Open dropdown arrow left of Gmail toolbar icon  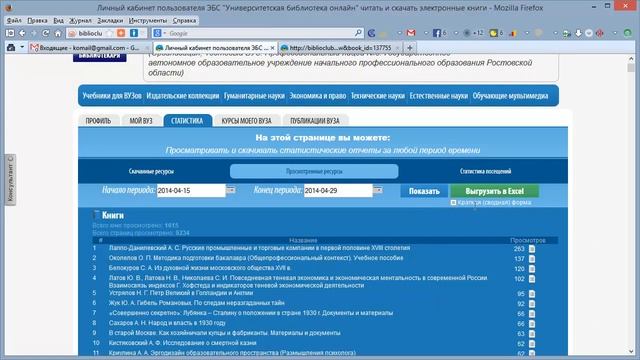tap(400, 33)
